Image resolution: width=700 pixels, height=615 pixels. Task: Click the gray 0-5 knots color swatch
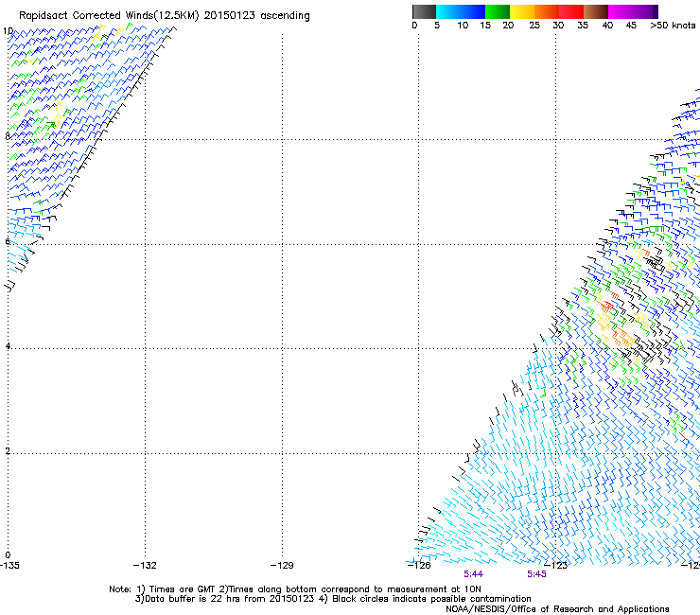click(424, 11)
